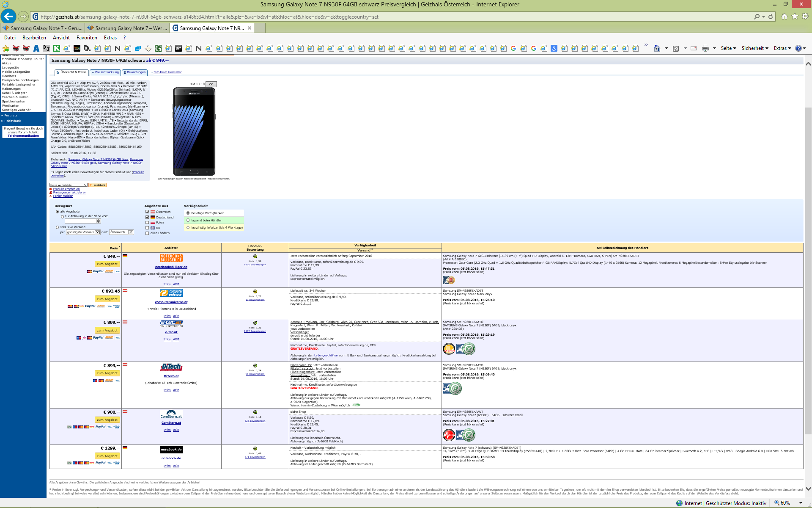
Task: Click the command bar Home icon
Action: point(657,48)
